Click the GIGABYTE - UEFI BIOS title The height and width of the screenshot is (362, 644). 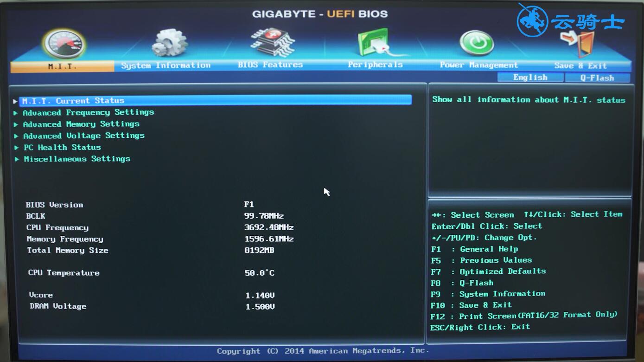(x=320, y=14)
